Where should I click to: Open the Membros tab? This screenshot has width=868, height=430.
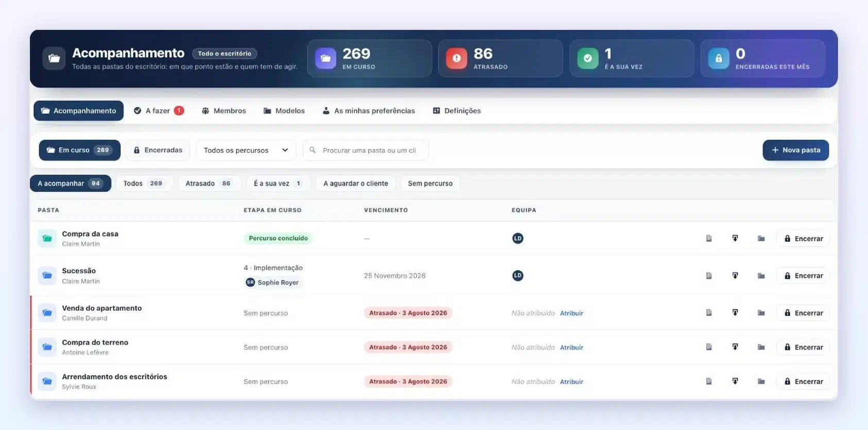tap(224, 111)
